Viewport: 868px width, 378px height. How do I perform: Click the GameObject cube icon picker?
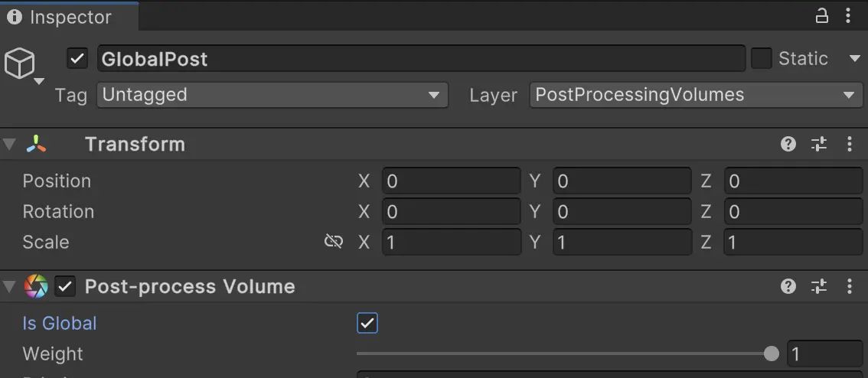click(21, 64)
